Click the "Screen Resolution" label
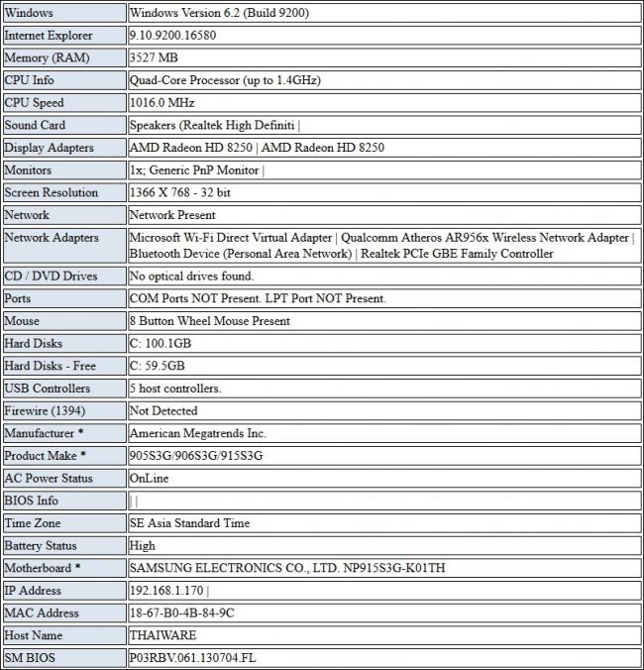644x670 pixels. pos(52,192)
